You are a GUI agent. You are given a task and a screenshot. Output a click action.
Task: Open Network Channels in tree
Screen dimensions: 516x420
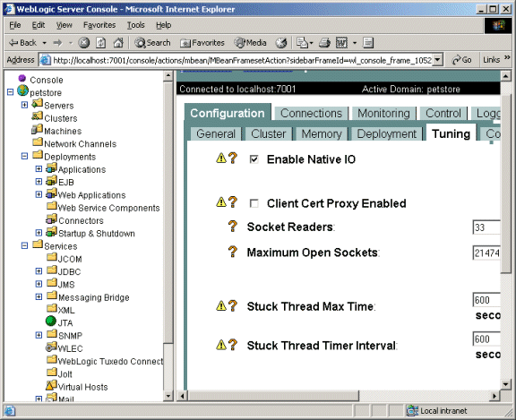pyautogui.click(x=80, y=143)
